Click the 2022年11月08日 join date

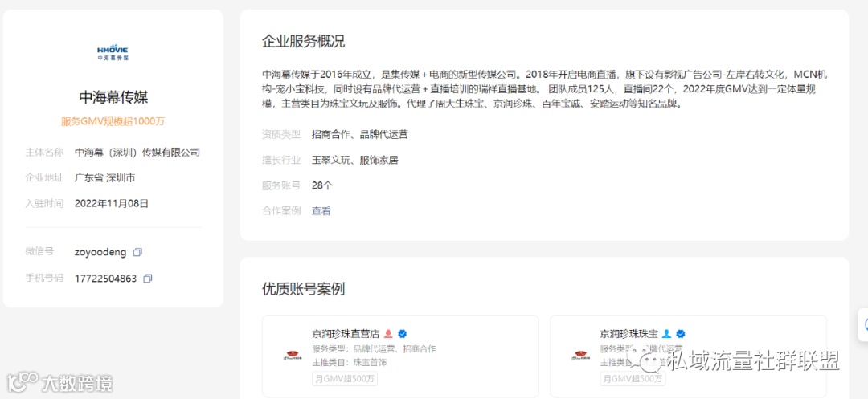click(x=112, y=203)
